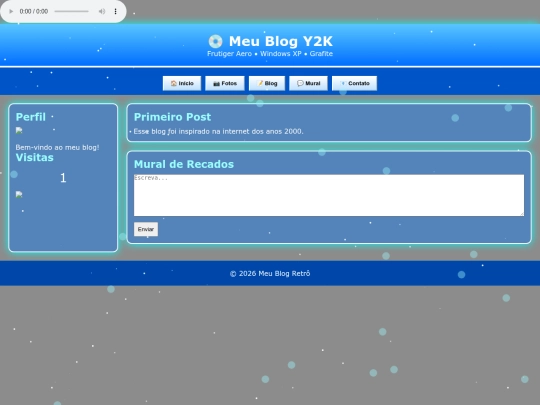Open the Mural nav button
Viewport: 540px width, 405px height.
point(308,83)
